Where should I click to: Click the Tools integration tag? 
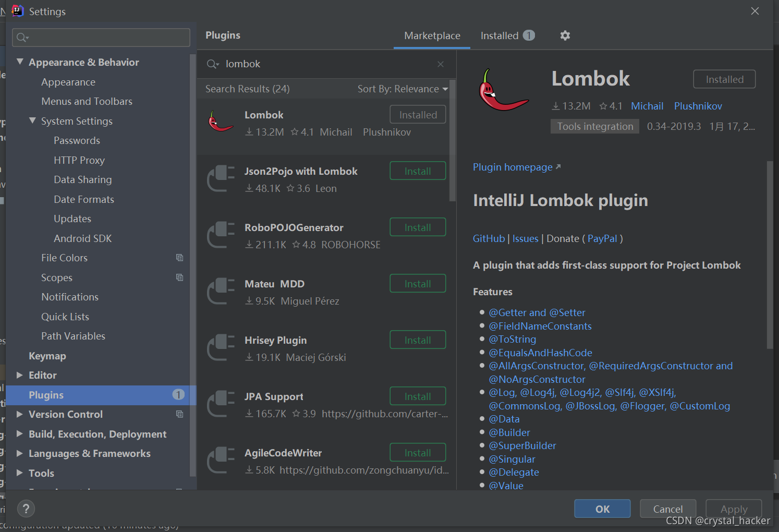595,126
